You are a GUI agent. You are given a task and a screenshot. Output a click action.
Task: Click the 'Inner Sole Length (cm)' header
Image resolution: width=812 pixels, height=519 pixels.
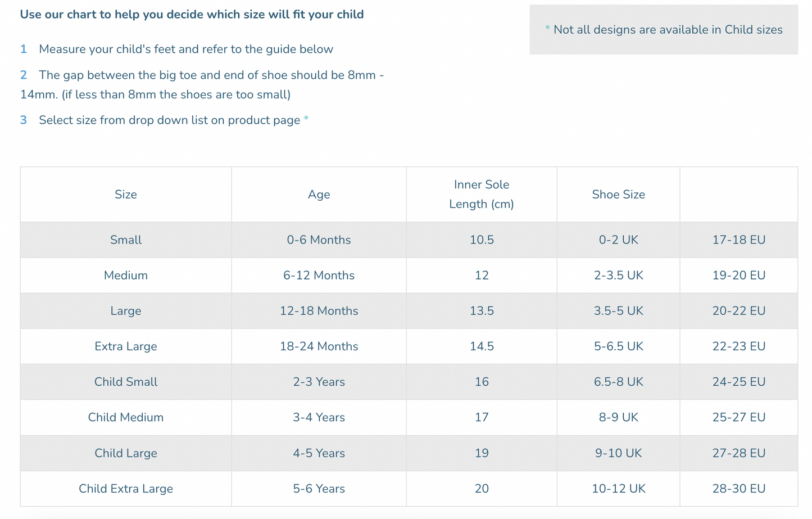(x=482, y=195)
